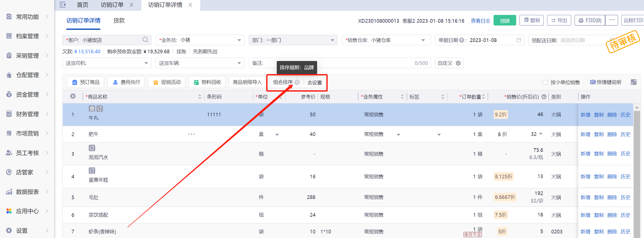Click help icon next to 销售价(折后价)
644x238 pixels.
point(544,97)
